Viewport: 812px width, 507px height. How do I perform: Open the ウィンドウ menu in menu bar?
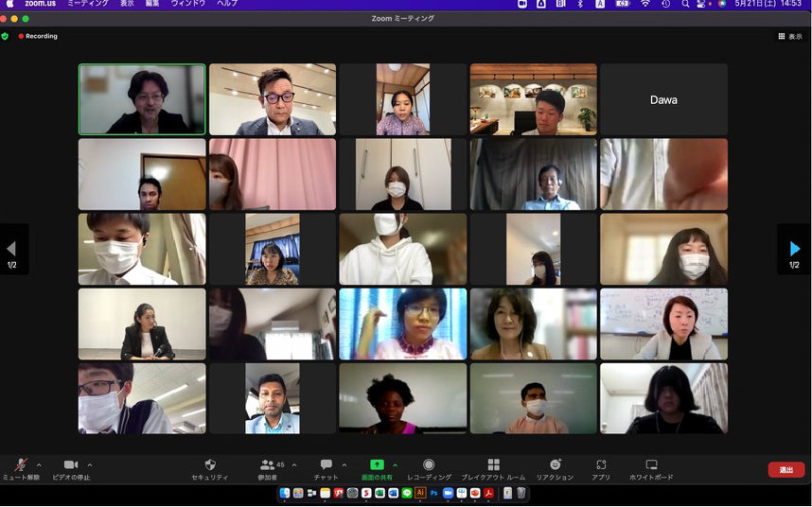[x=187, y=5]
